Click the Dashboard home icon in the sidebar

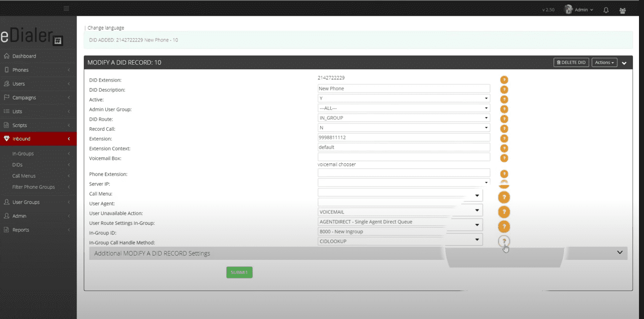click(7, 56)
